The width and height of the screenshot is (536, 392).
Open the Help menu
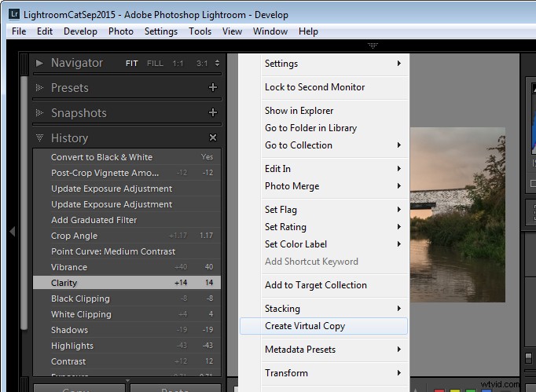click(x=308, y=31)
